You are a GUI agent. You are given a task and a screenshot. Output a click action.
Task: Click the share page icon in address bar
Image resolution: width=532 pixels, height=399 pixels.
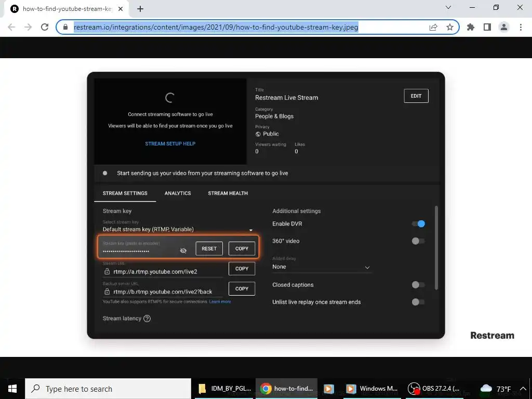tap(433, 27)
